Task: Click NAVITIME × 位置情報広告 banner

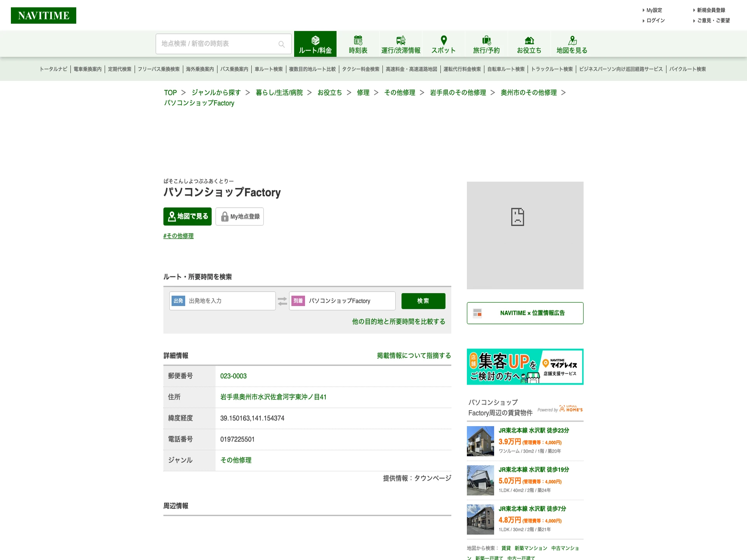Action: pyautogui.click(x=525, y=313)
